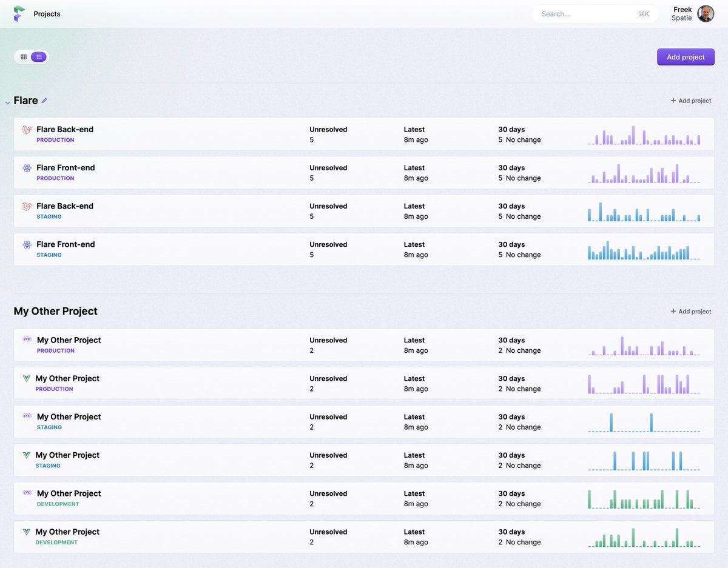Screen dimensions: 728x568
Task: Switch to list view layout
Action: click(x=39, y=57)
